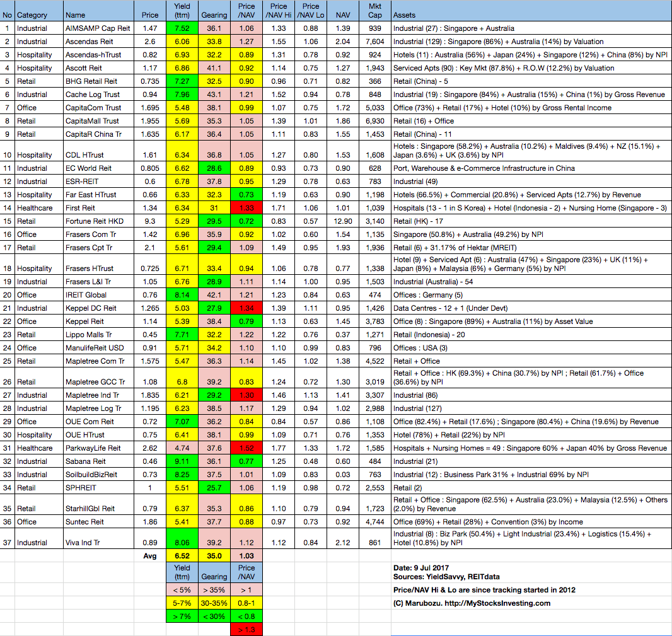Click the red 1.52 Price/NAV cell
Screen dimensions: 672x636
tap(246, 449)
